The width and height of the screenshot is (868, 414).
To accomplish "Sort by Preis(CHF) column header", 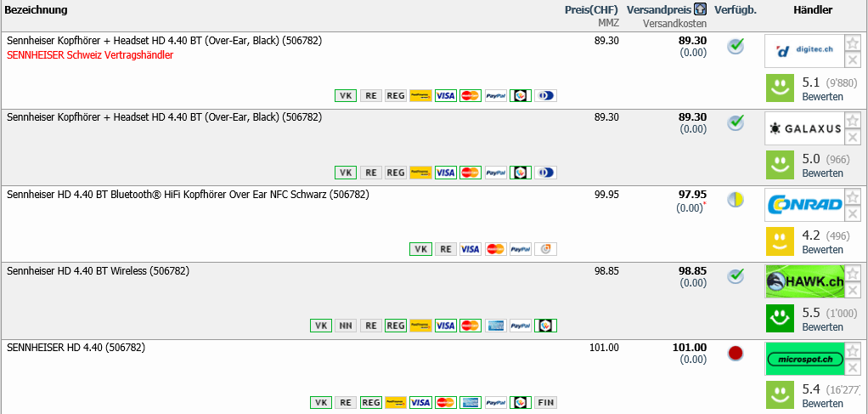I will click(592, 9).
